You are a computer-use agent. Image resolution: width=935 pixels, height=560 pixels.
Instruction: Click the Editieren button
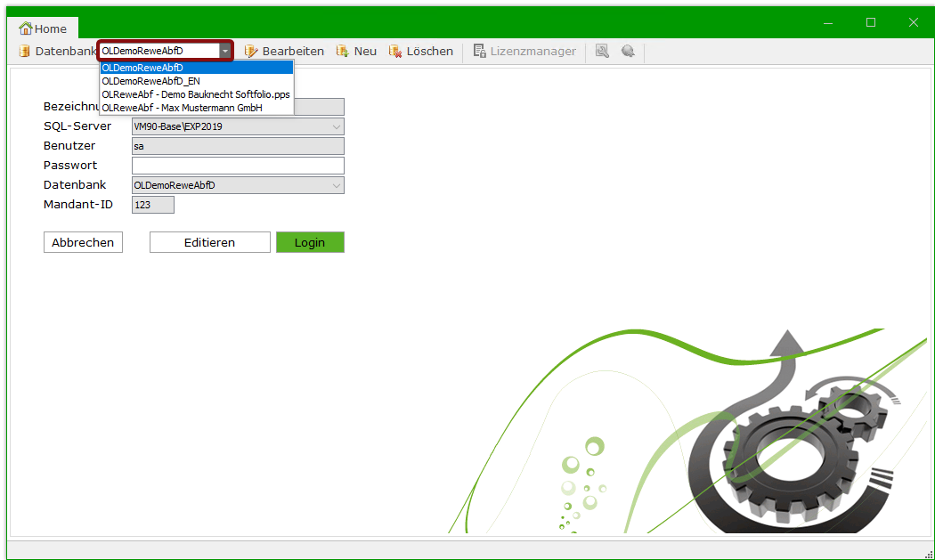(x=209, y=242)
